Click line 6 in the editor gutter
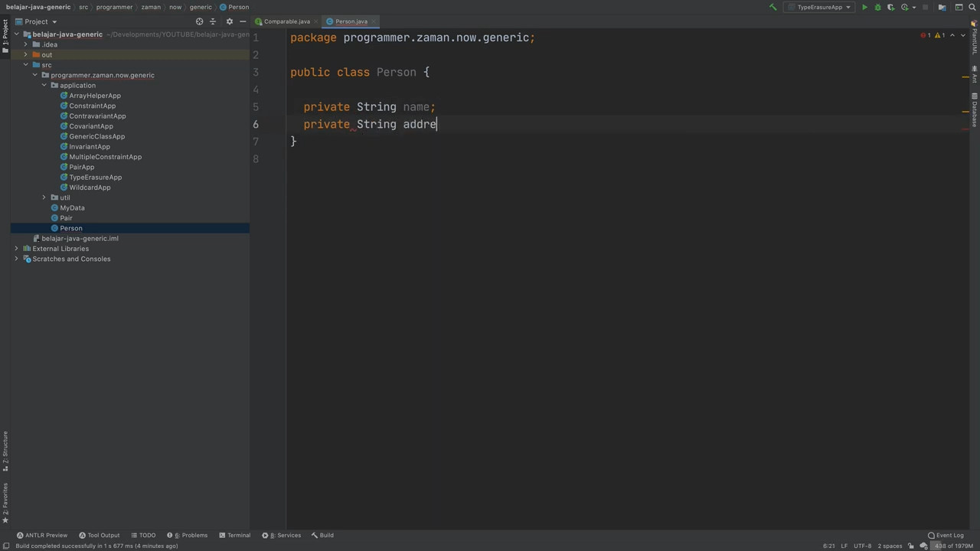Image resolution: width=980 pixels, height=551 pixels. (256, 124)
